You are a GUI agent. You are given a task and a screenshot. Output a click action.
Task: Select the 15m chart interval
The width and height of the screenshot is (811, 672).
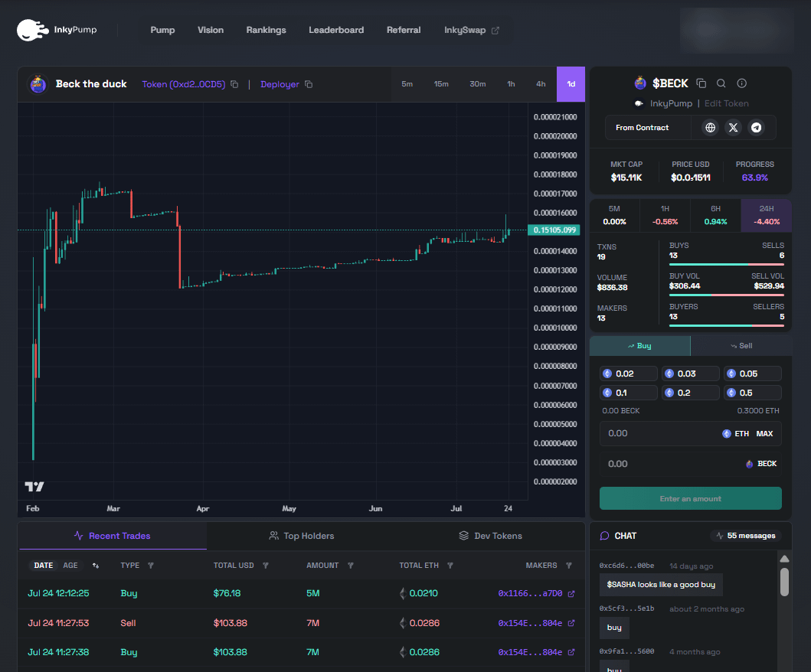[441, 84]
